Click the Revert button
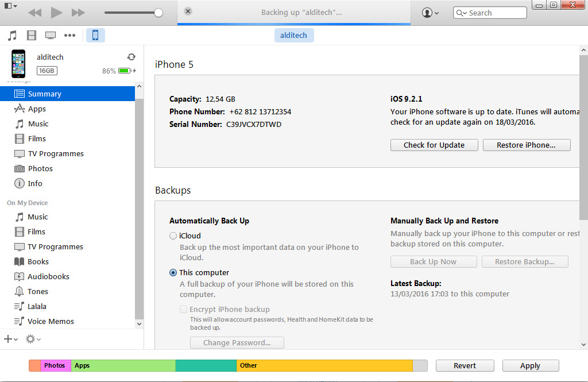The width and height of the screenshot is (588, 382). pyautogui.click(x=465, y=365)
